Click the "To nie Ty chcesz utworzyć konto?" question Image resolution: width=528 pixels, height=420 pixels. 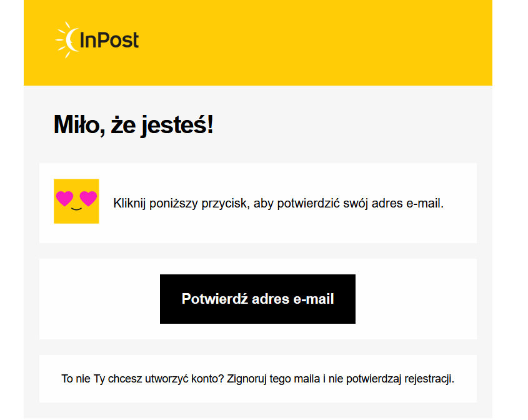tap(142, 379)
